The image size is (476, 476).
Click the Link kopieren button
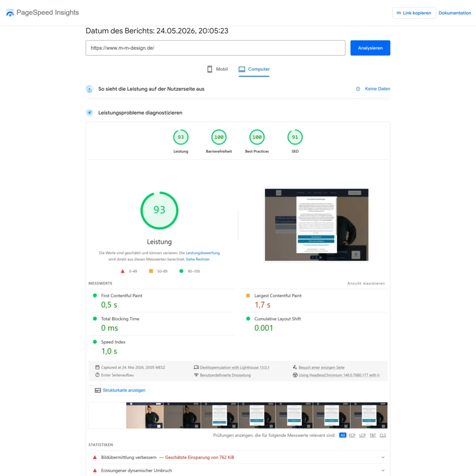(414, 13)
